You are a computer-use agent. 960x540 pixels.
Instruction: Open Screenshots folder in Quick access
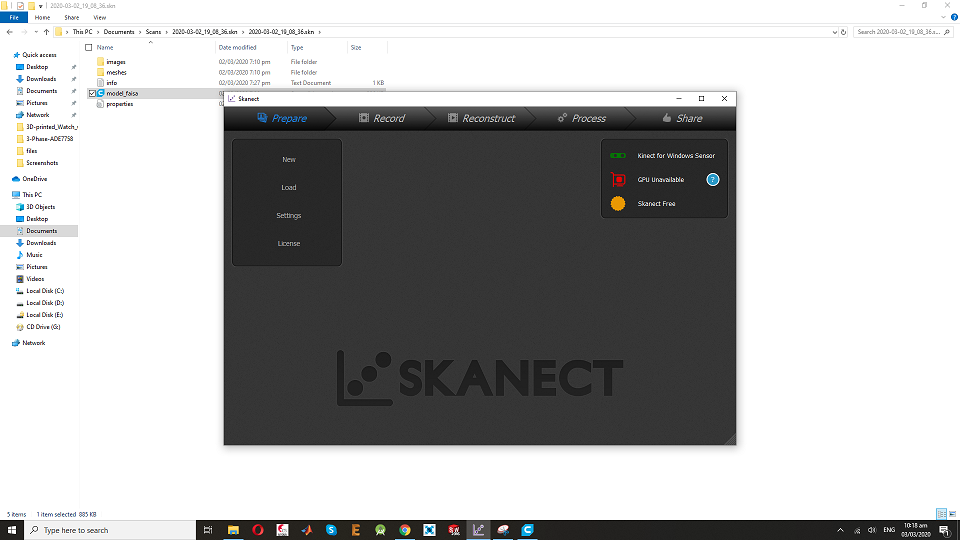click(42, 163)
